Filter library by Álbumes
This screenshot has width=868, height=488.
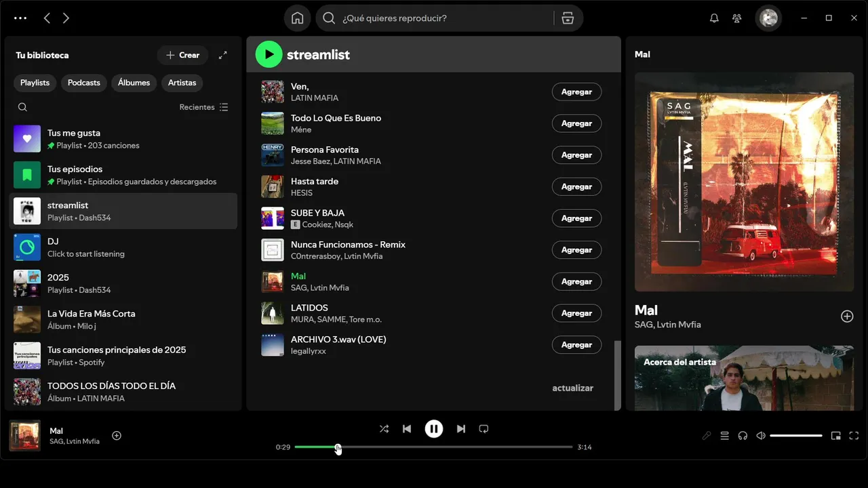134,83
